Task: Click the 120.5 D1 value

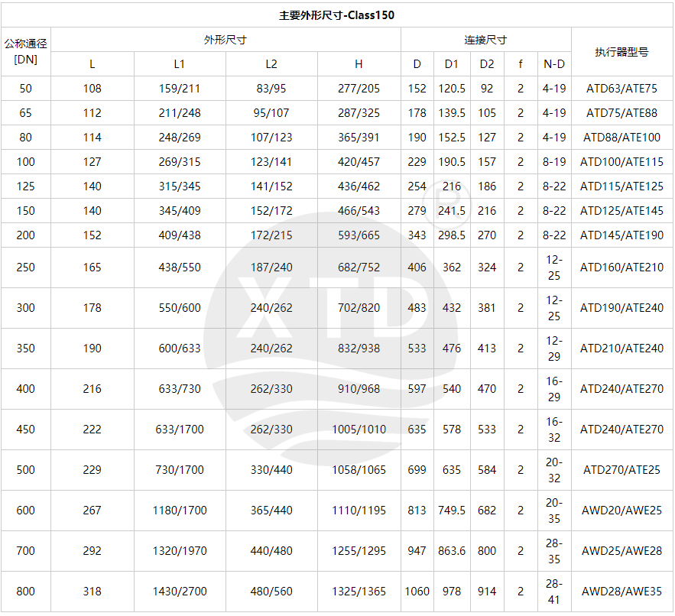Action: click(452, 89)
